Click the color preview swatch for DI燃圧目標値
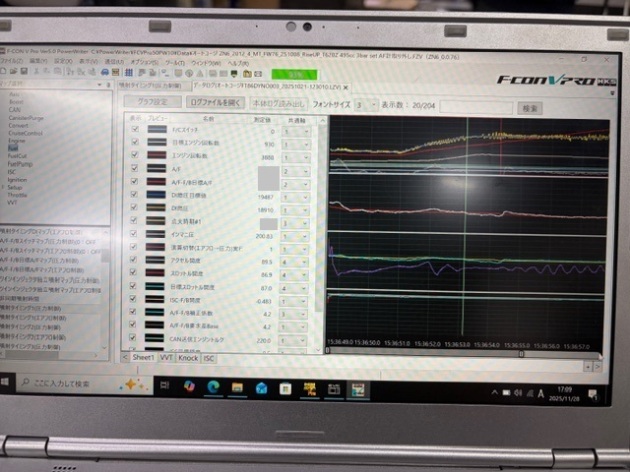 (158, 197)
